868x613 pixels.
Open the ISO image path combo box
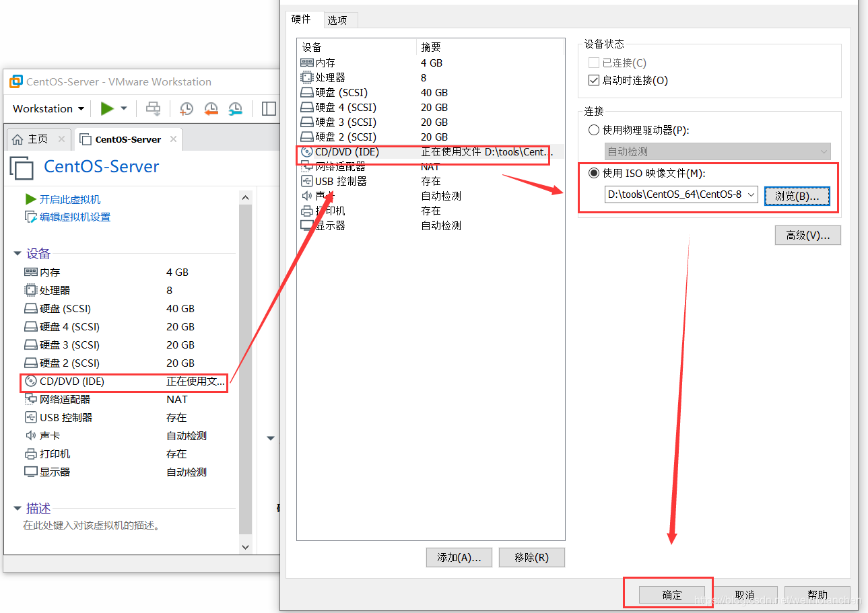pos(681,194)
